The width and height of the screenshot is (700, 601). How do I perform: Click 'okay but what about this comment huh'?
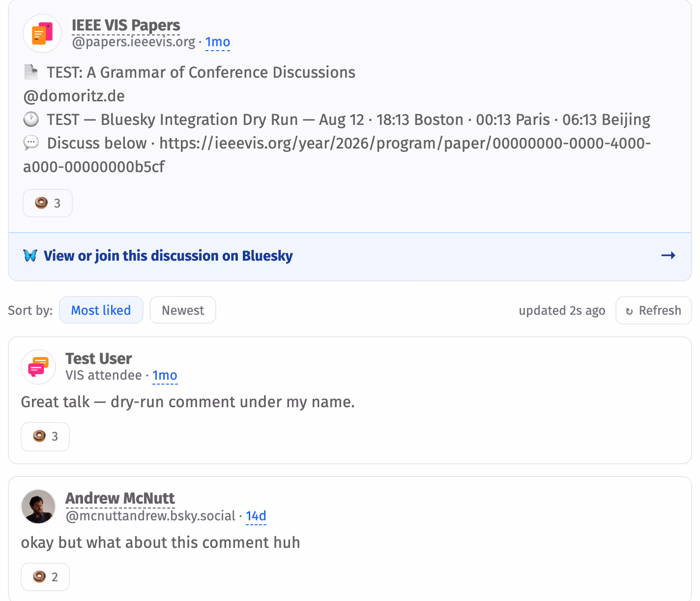tap(160, 542)
